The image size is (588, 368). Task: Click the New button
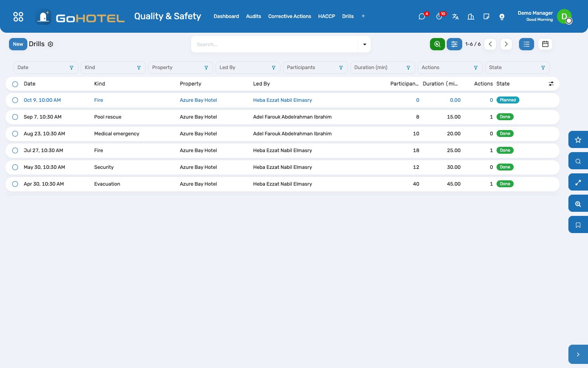coord(18,44)
